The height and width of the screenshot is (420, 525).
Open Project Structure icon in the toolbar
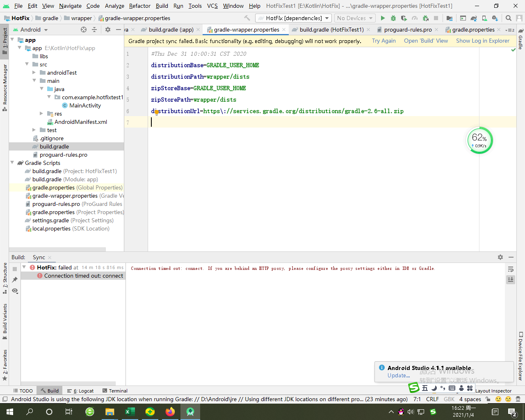[450, 18]
